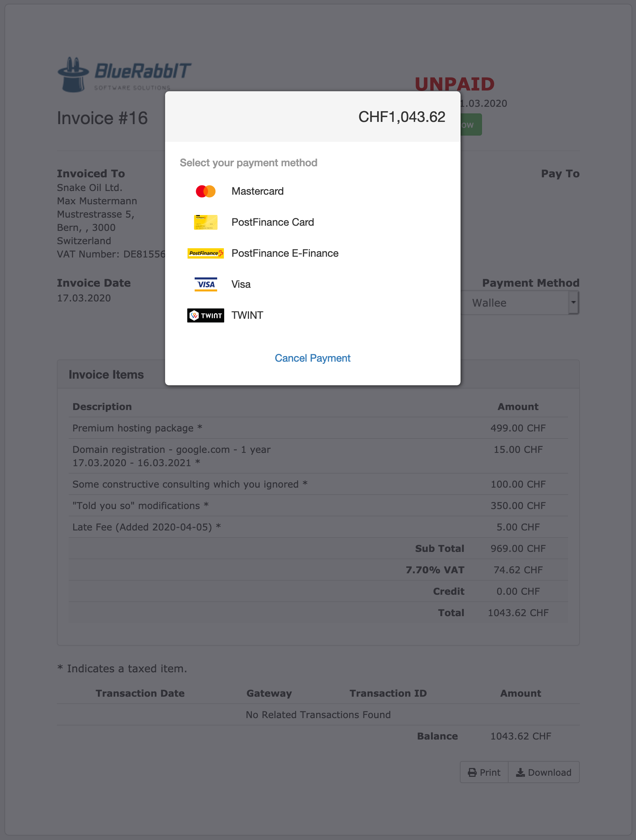Click the PostFinance E-Finance logo
636x840 pixels.
(x=205, y=253)
